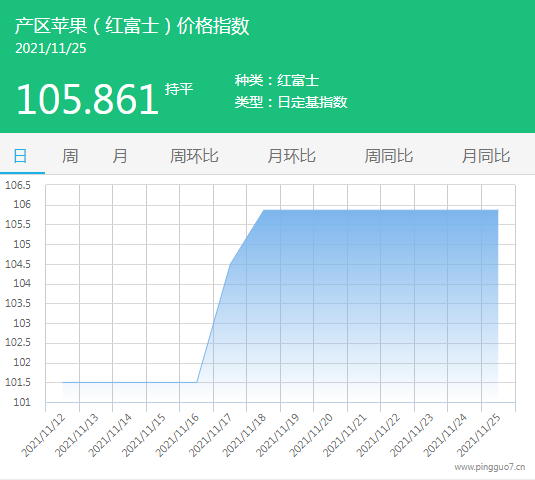Viewport: 535px width, 480px height.
Task: Open the 月同比 tab
Action: 486,156
